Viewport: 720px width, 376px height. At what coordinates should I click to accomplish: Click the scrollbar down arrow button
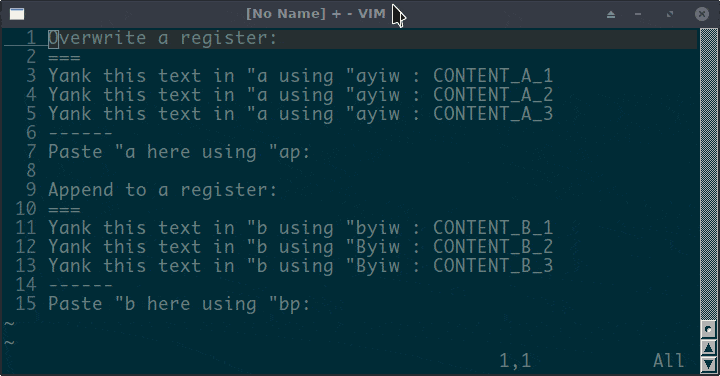point(708,364)
